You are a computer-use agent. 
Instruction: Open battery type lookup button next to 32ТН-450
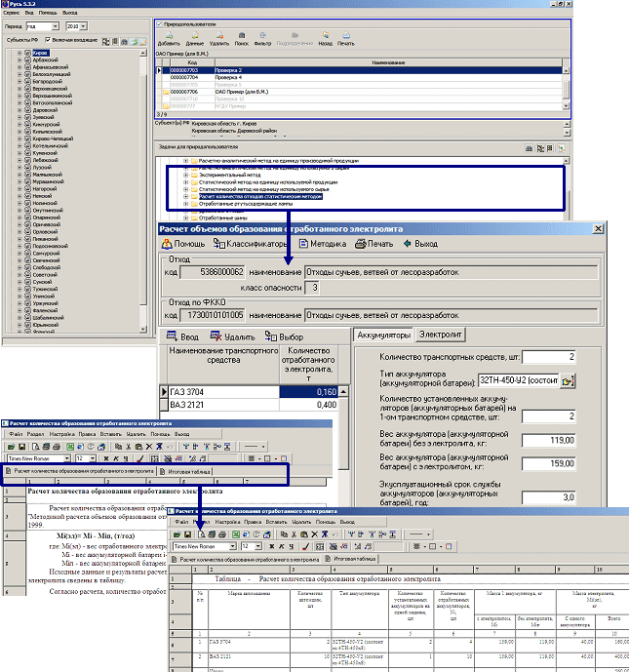[x=568, y=379]
